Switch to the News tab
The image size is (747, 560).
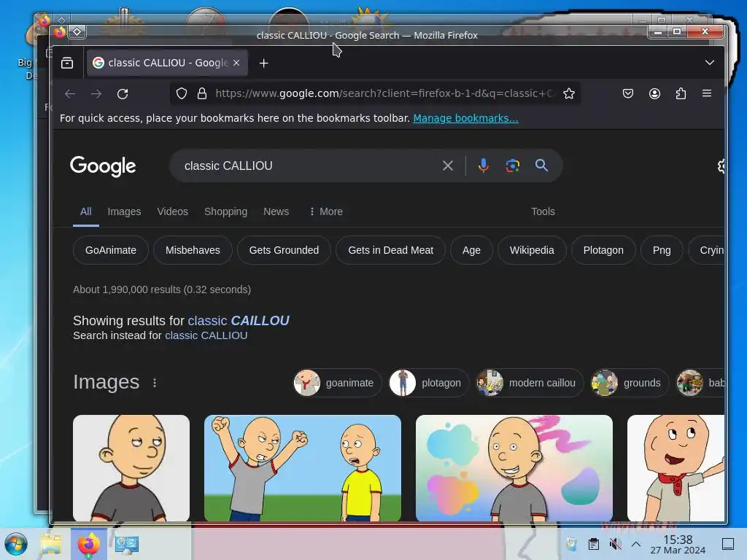(x=276, y=211)
